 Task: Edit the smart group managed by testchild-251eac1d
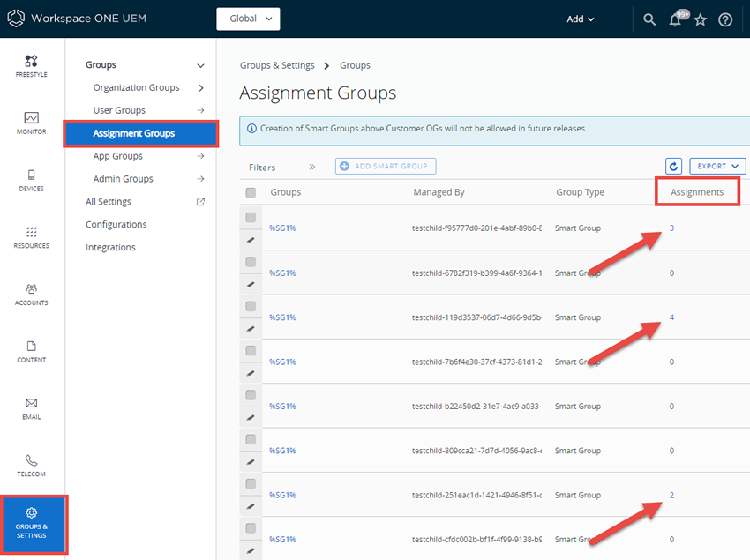tap(251, 506)
